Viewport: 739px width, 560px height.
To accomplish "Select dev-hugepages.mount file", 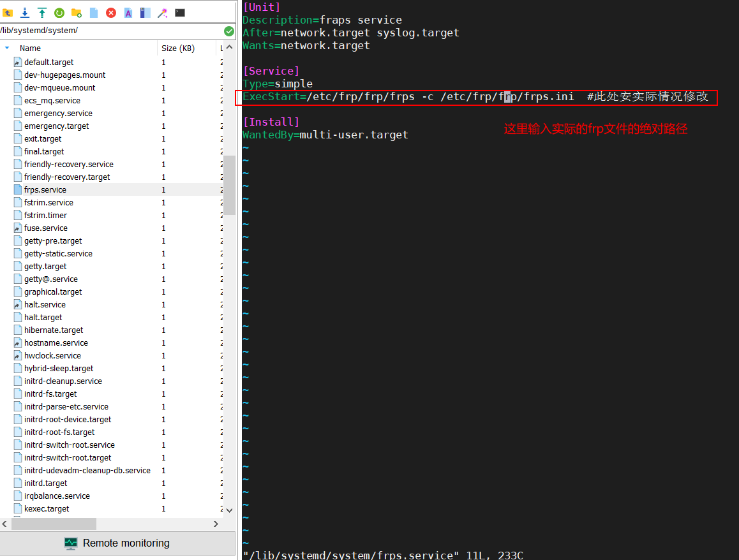I will tap(65, 75).
